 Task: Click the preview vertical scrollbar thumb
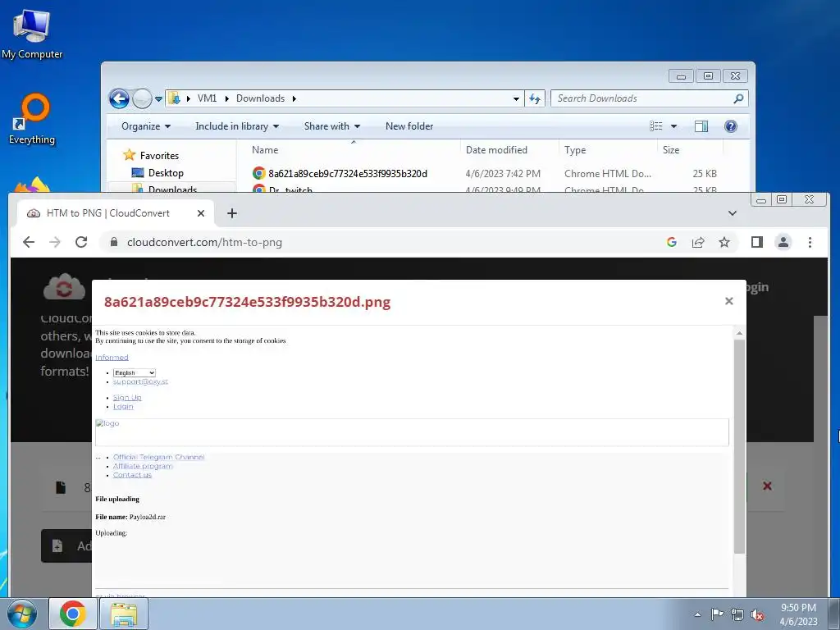point(739,446)
